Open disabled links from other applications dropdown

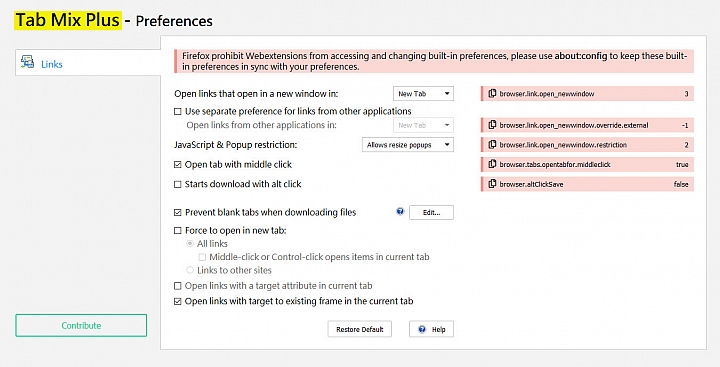pyautogui.click(x=423, y=125)
